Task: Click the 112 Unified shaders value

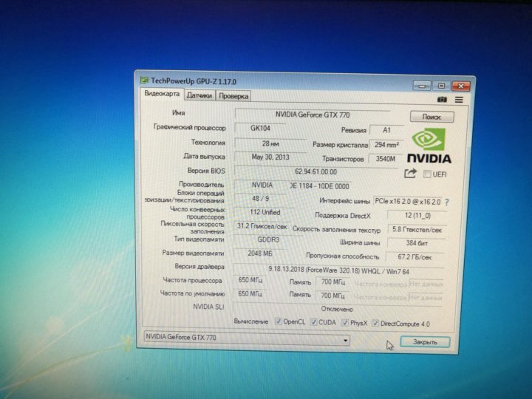Action: tap(265, 212)
